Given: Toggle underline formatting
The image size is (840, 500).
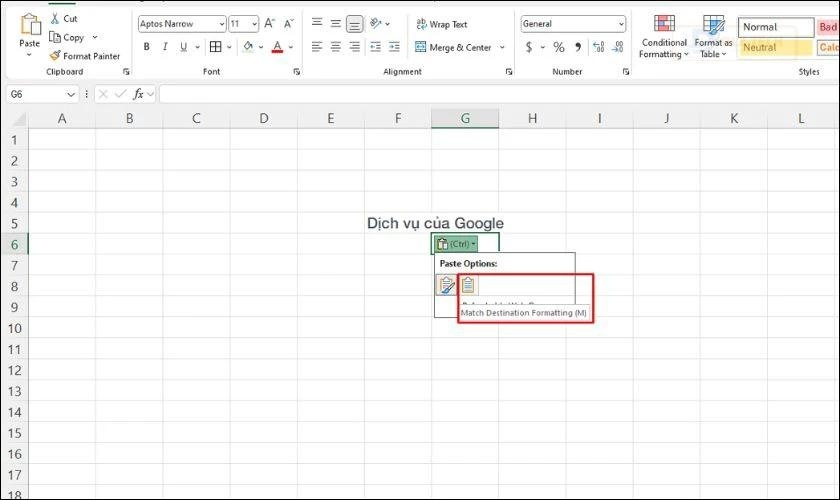Looking at the screenshot, I should click(x=183, y=47).
